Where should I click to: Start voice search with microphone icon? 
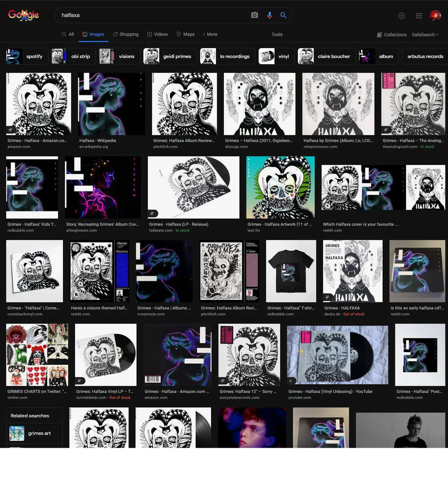pos(269,15)
